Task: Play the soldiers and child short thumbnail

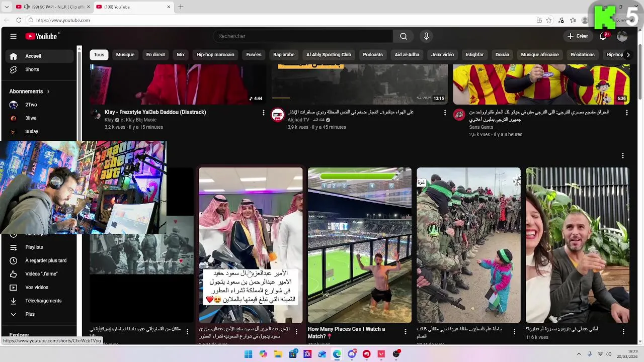Action: (468, 245)
